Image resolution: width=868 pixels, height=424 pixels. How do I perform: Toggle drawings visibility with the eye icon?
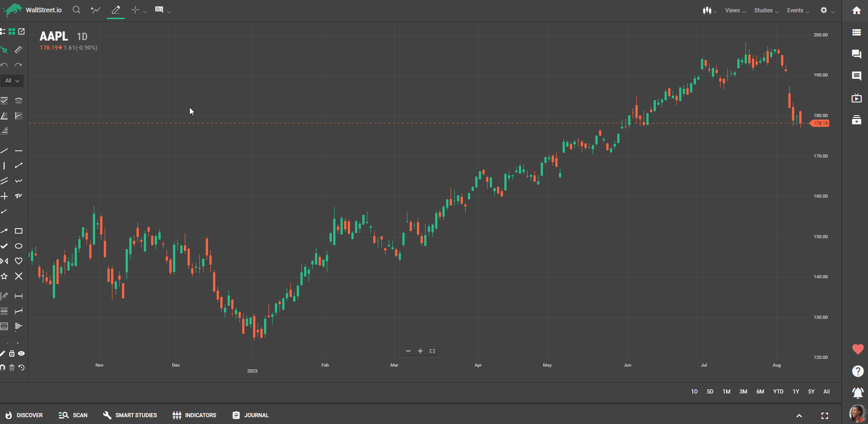pyautogui.click(x=21, y=353)
